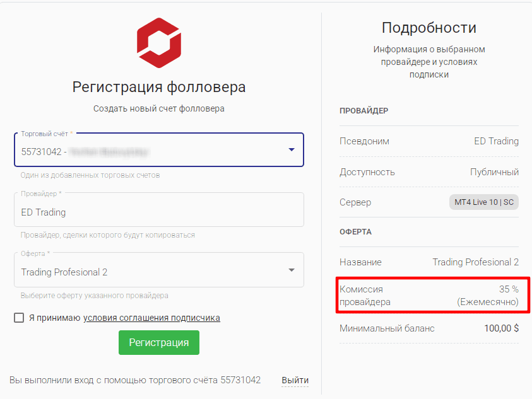Click the red hexagon logo
This screenshot has height=399, width=532.
(x=159, y=43)
